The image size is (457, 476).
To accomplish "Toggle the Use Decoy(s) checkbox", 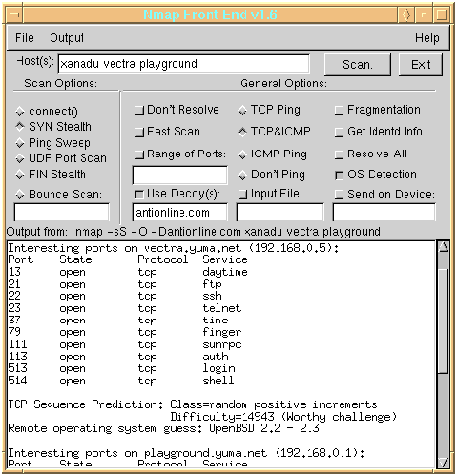I will 139,195.
